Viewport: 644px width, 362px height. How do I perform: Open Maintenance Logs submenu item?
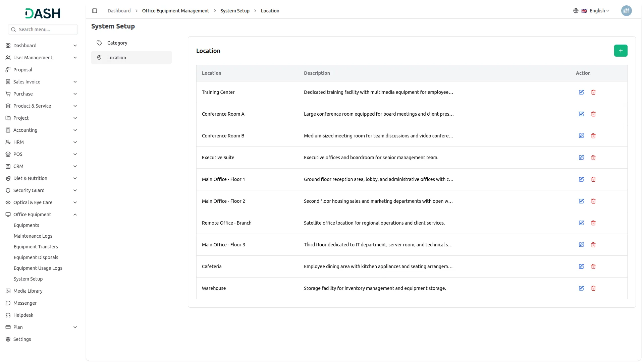pyautogui.click(x=33, y=236)
